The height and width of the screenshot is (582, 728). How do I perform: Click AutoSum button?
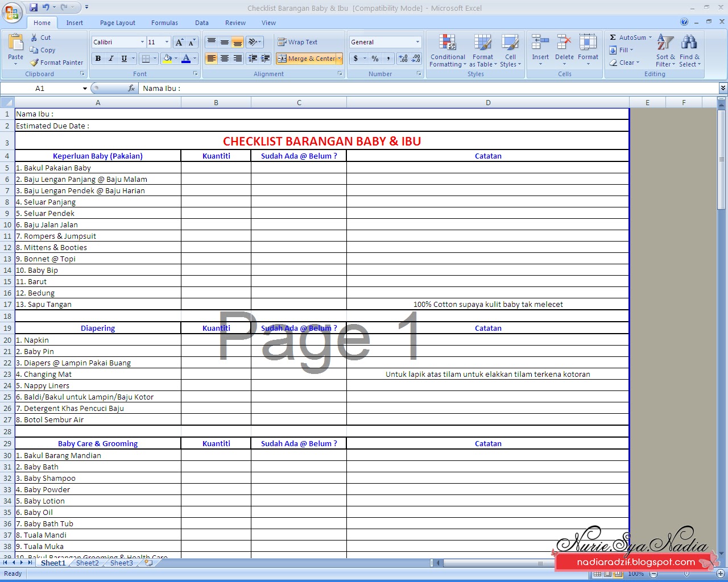(x=628, y=38)
